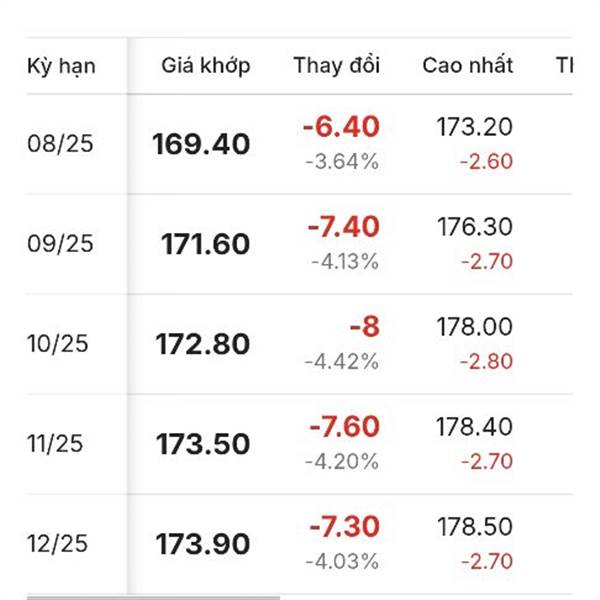Select the 10/25 contract row
Screen dimensions: 600x600
[299, 344]
